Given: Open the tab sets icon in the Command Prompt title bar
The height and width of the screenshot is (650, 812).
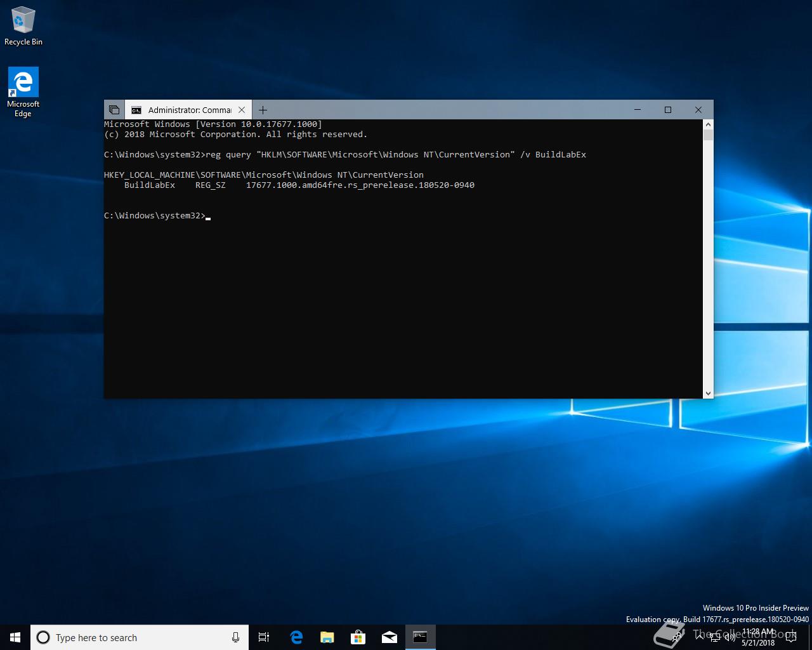Looking at the screenshot, I should pyautogui.click(x=114, y=110).
